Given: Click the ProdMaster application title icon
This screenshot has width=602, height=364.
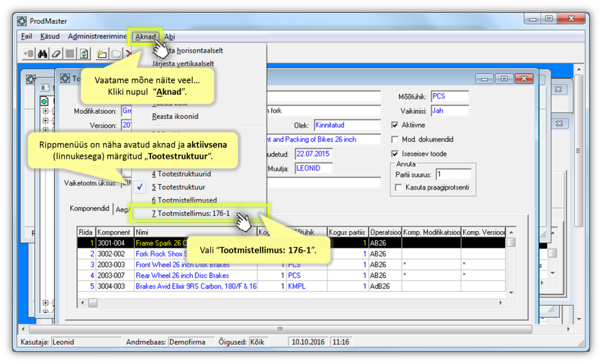Looking at the screenshot, I should click(x=22, y=21).
